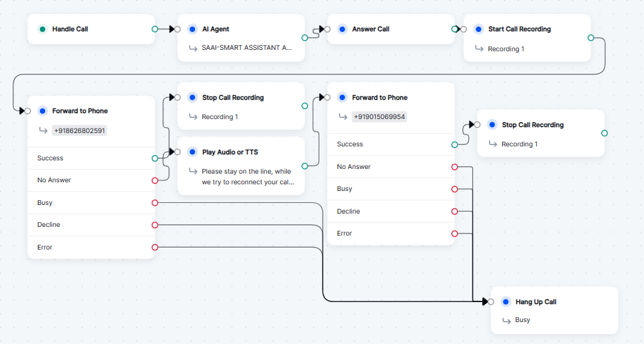Click the blue icon on Start Call Recording
The width and height of the screenshot is (644, 344).
(478, 29)
